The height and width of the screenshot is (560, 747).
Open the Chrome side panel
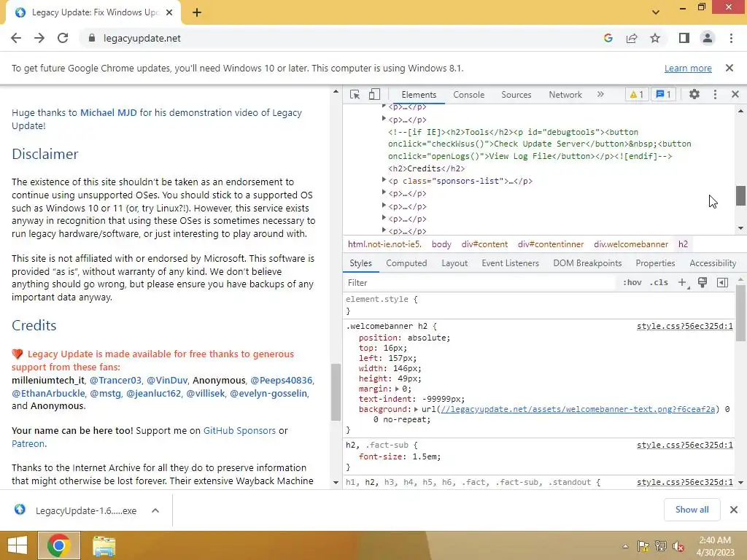pyautogui.click(x=684, y=38)
